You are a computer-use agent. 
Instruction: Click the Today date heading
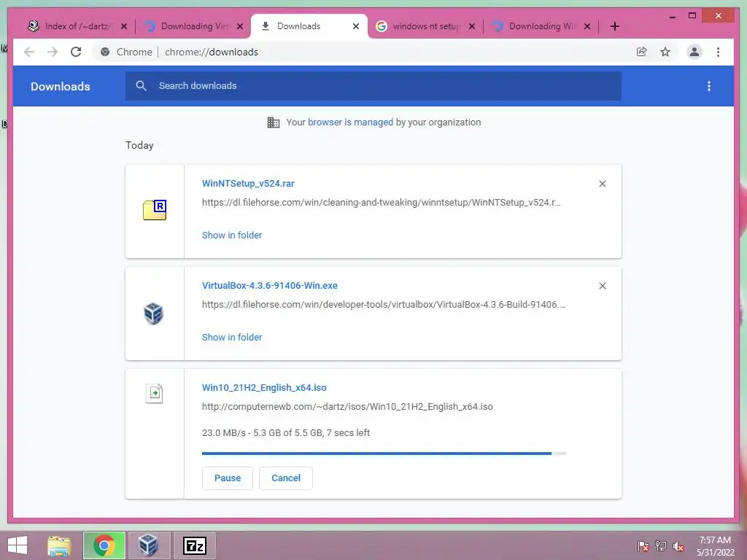point(139,145)
